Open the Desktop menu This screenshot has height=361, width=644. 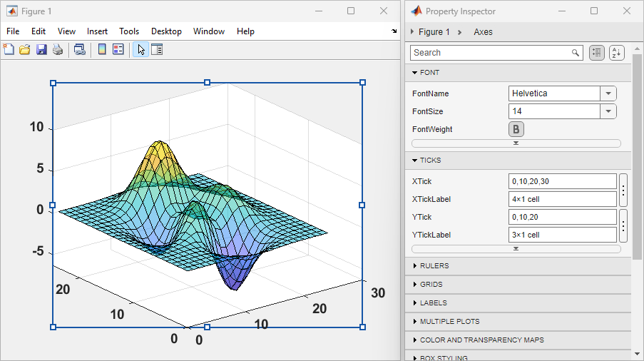pos(166,31)
